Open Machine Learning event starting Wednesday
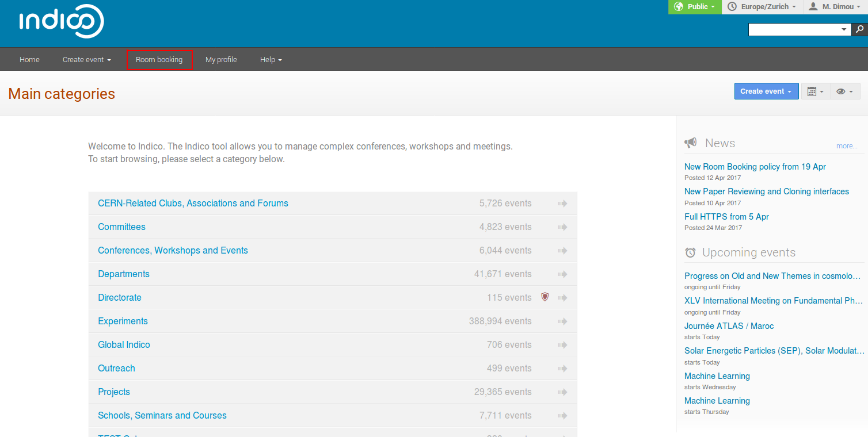 point(717,376)
